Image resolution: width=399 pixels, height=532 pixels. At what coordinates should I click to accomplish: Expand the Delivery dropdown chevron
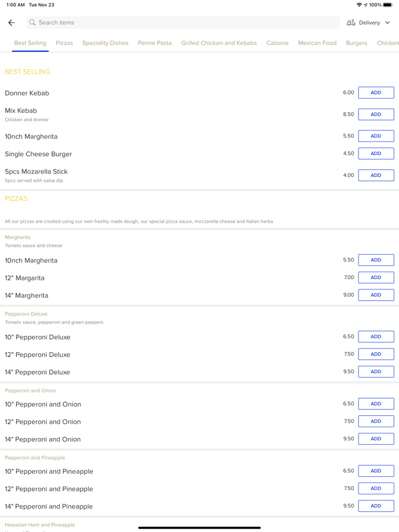(x=388, y=23)
